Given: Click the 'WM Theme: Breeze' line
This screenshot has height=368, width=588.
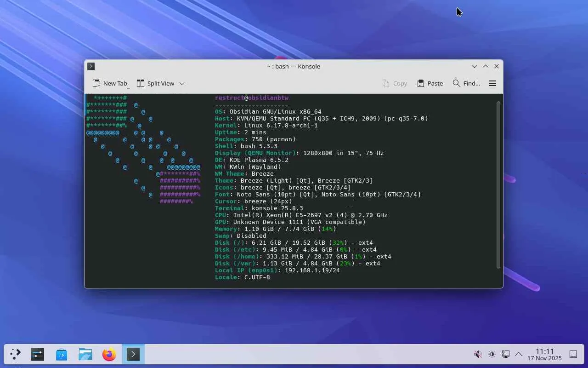Looking at the screenshot, I should [244, 173].
